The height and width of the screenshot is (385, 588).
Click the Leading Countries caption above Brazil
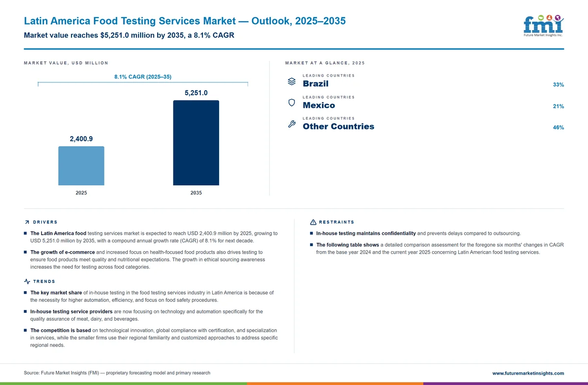[329, 76]
